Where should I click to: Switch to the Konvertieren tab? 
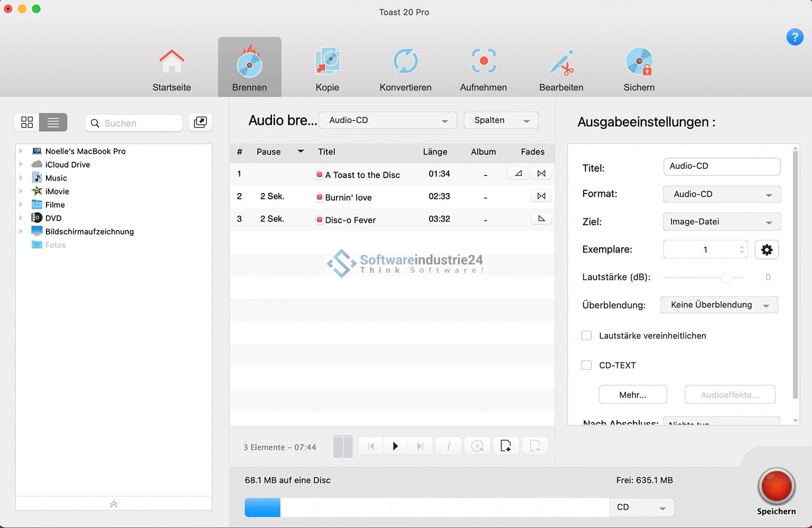pyautogui.click(x=405, y=69)
